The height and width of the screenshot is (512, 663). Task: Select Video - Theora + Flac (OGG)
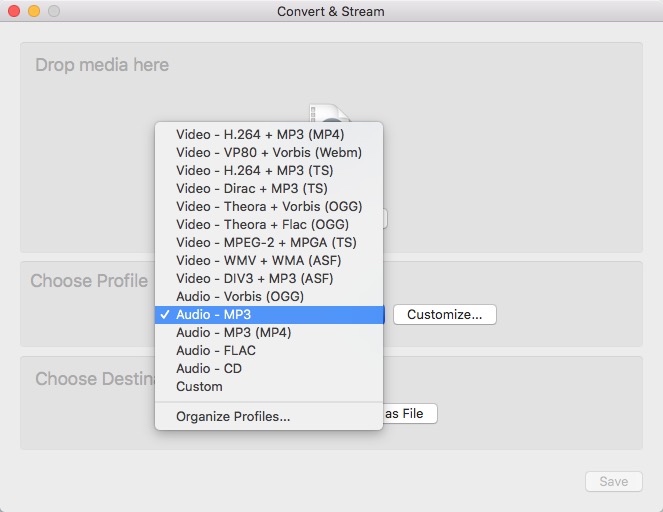coord(269,225)
